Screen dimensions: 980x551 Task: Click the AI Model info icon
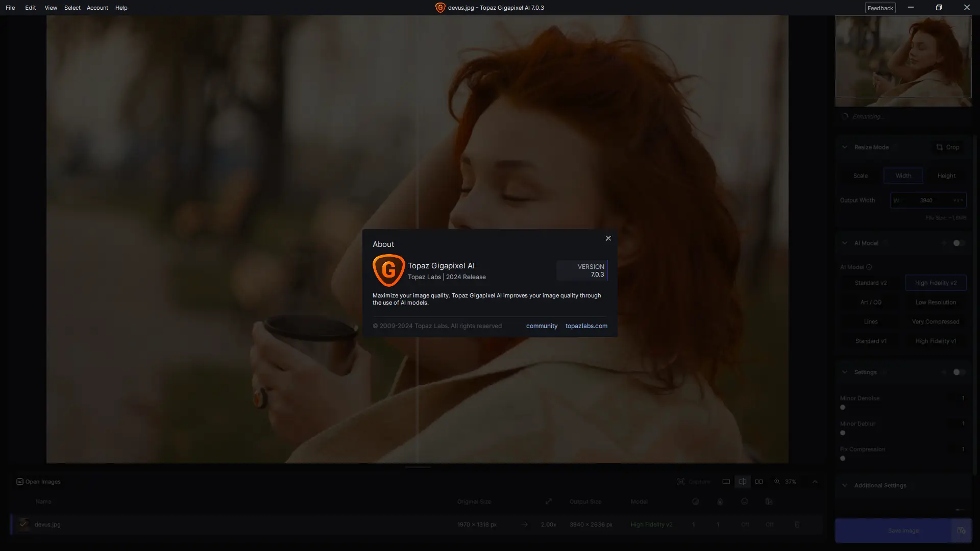click(869, 267)
